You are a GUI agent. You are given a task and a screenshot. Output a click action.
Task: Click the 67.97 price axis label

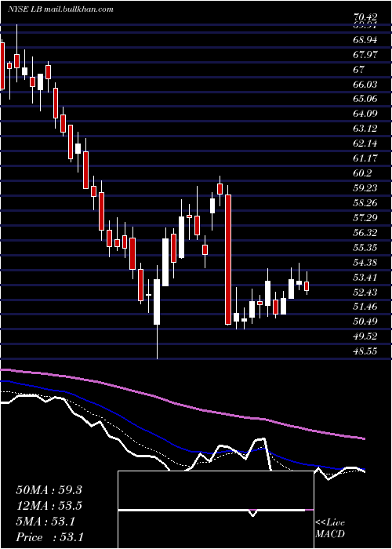pyautogui.click(x=365, y=55)
